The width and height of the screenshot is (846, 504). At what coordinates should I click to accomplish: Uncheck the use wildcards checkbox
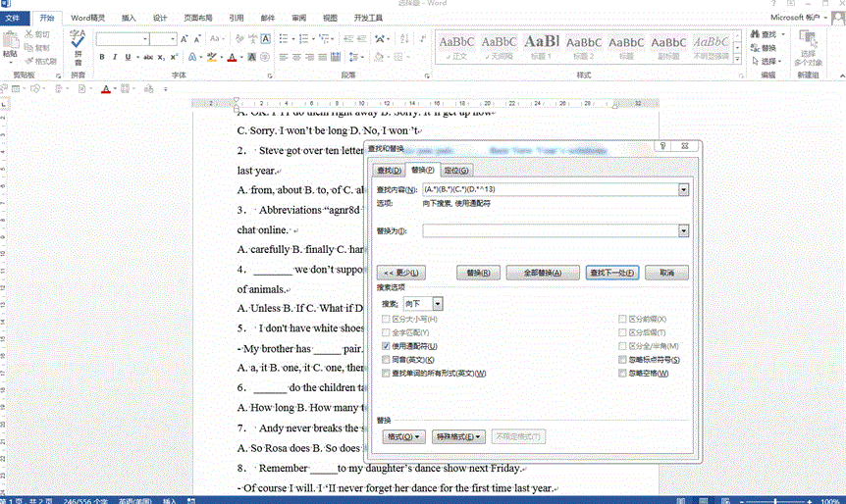386,346
